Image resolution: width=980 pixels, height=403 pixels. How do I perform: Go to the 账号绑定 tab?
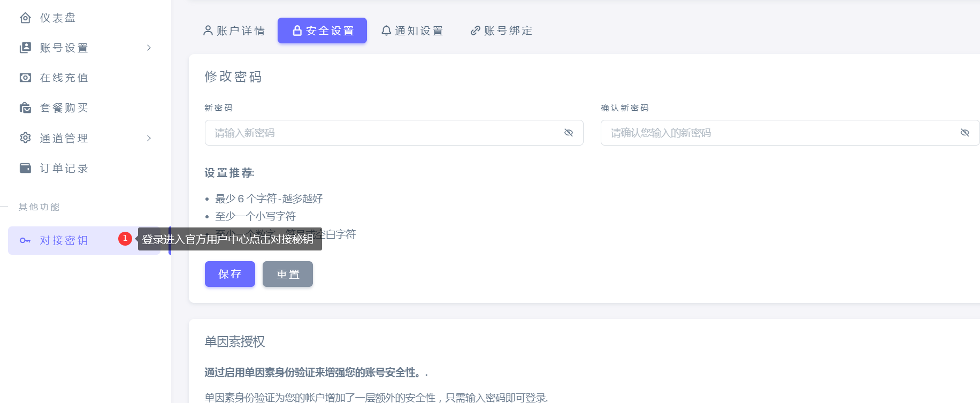[501, 31]
